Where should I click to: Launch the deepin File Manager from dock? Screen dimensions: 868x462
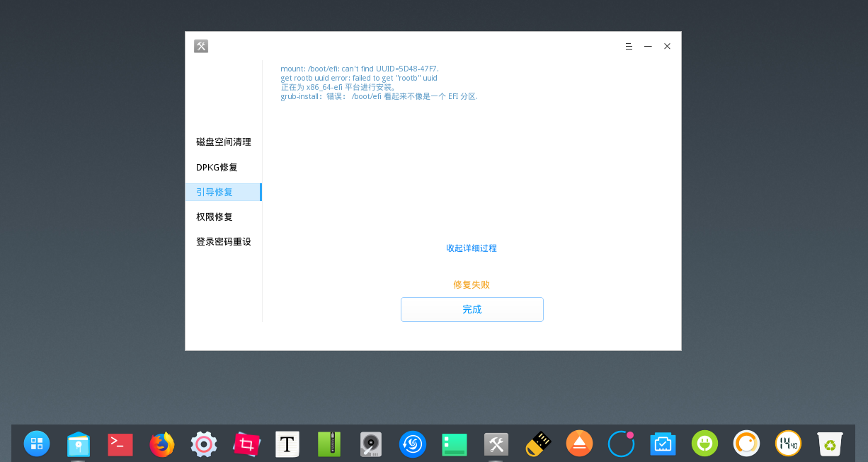coord(78,444)
